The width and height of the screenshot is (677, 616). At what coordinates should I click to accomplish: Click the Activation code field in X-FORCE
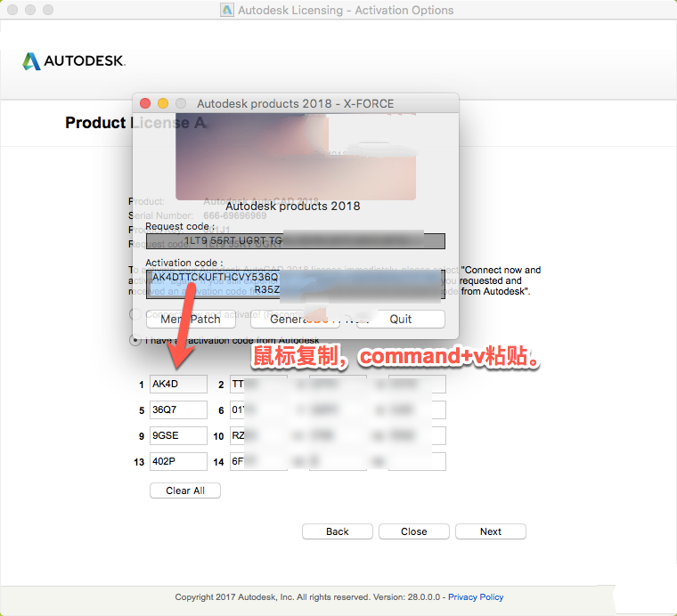click(x=296, y=284)
